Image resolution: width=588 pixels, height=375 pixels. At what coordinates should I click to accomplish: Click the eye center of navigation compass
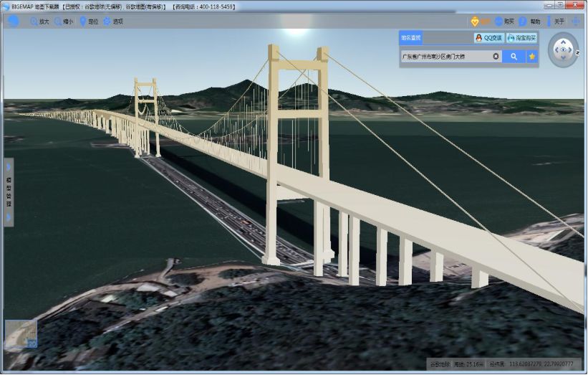click(563, 50)
